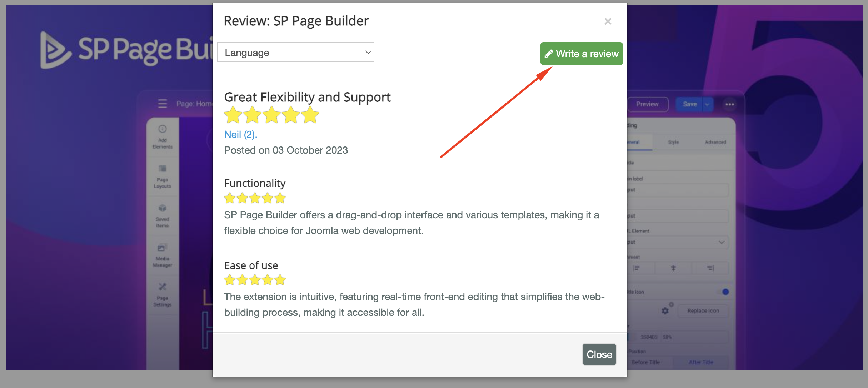The image size is (868, 388).
Task: Click the Close button in dialog footer
Action: 599,354
